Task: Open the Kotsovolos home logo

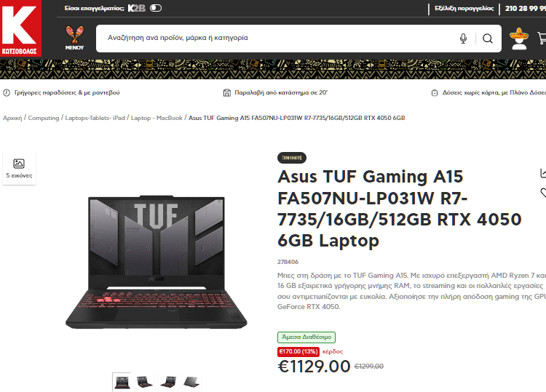Action: pos(20,28)
